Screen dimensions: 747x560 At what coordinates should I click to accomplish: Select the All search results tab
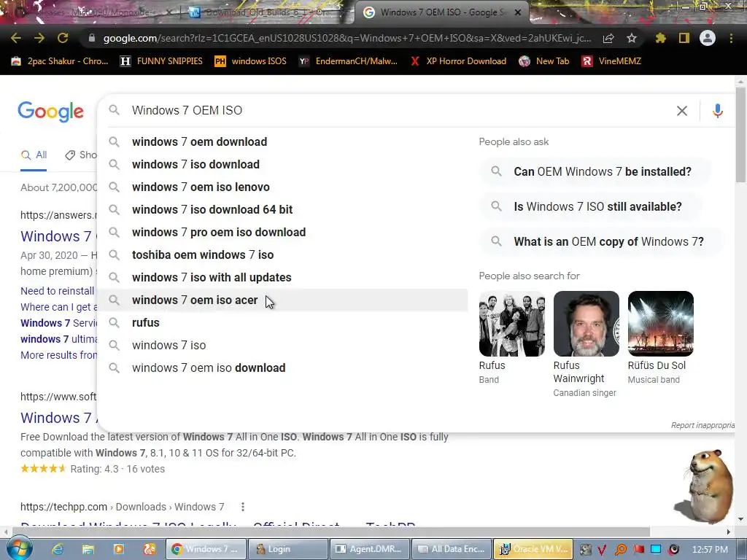[x=34, y=155]
